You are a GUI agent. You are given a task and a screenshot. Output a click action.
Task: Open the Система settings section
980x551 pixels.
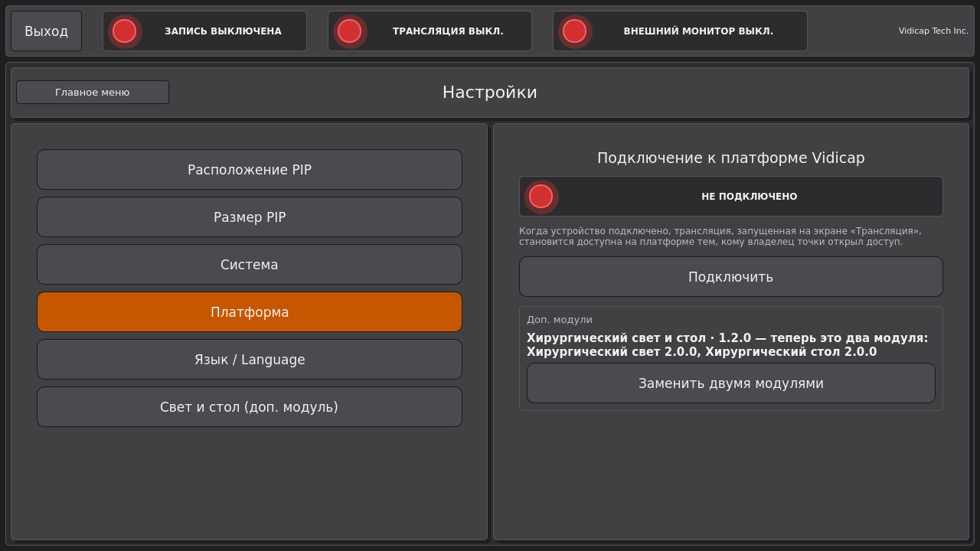tap(250, 264)
